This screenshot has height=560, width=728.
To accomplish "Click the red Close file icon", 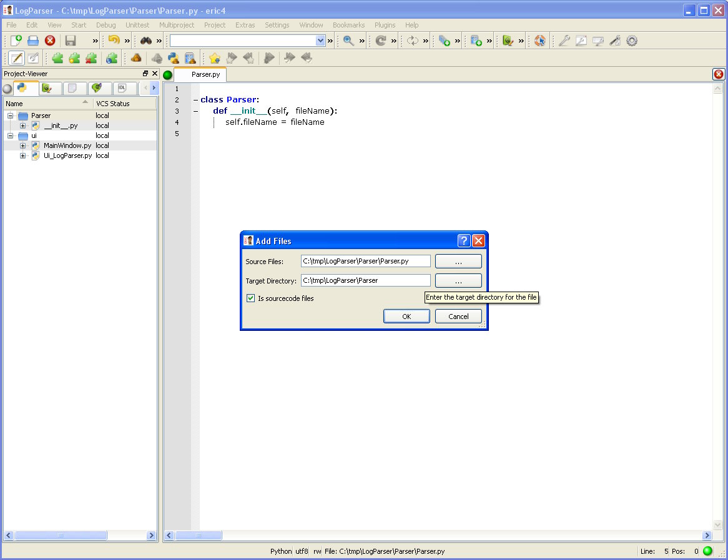I will pyautogui.click(x=50, y=41).
